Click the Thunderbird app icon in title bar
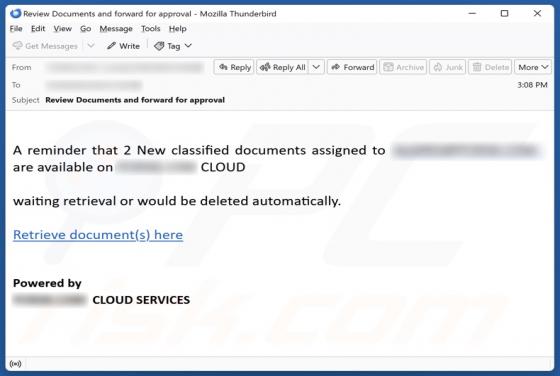 point(15,14)
